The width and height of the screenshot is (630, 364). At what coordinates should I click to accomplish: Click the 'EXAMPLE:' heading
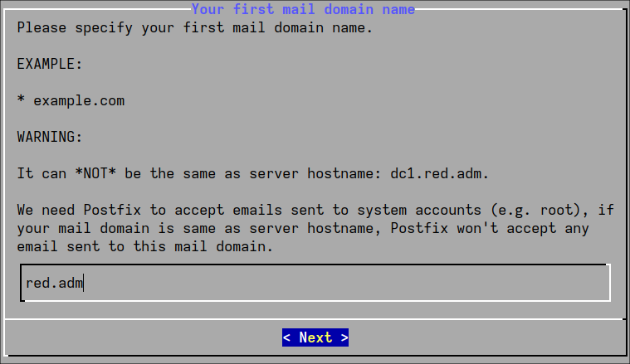point(50,64)
